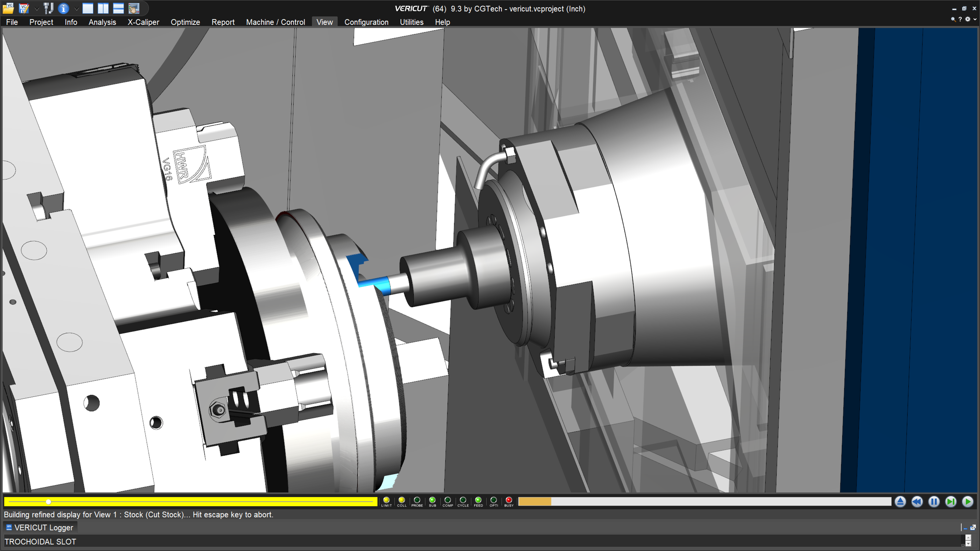Open the Analysis menu
980x551 pixels.
102,22
